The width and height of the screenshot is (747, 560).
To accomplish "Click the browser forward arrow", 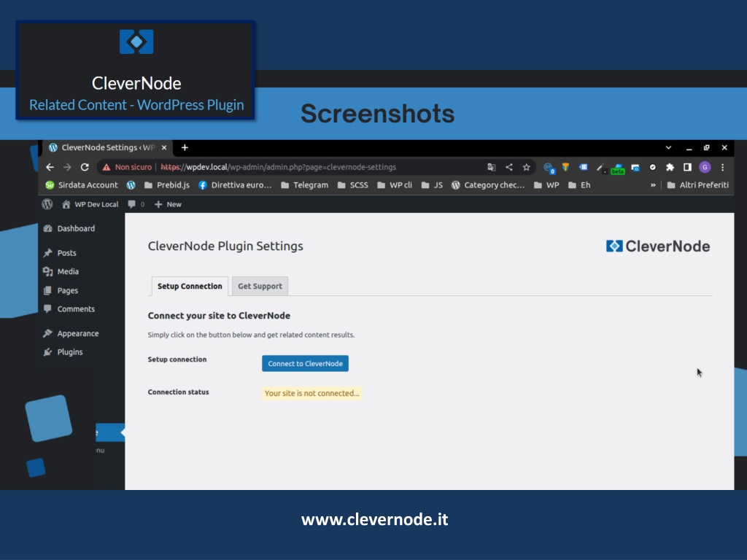I will coord(67,167).
